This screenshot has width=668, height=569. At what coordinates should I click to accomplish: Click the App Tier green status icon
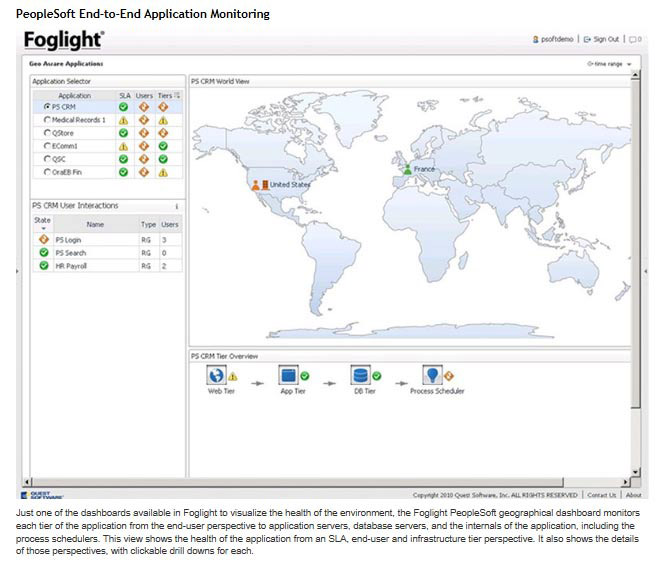[x=305, y=376]
